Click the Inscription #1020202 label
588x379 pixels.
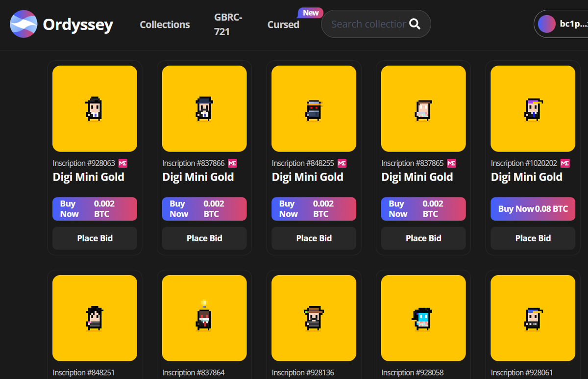click(x=524, y=163)
